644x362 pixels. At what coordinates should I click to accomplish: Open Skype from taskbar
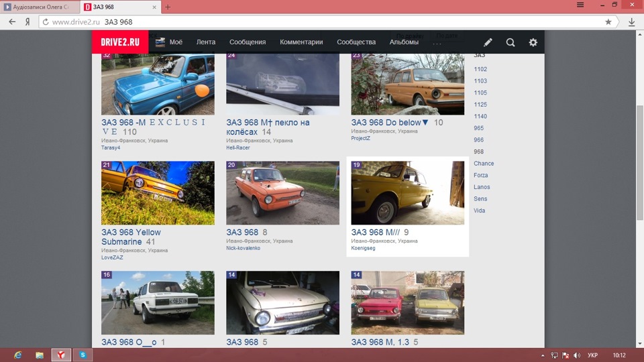pos(83,355)
